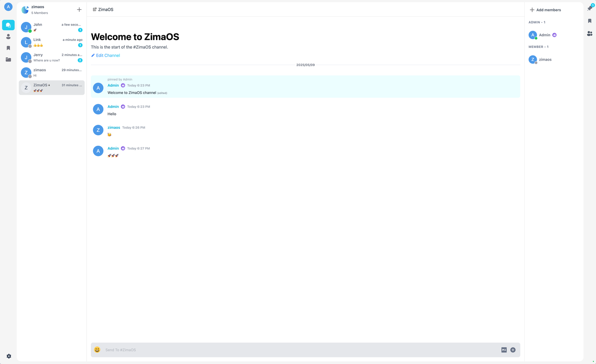Image resolution: width=596 pixels, height=364 pixels.
Task: Click Edit Channel
Action: 105,55
